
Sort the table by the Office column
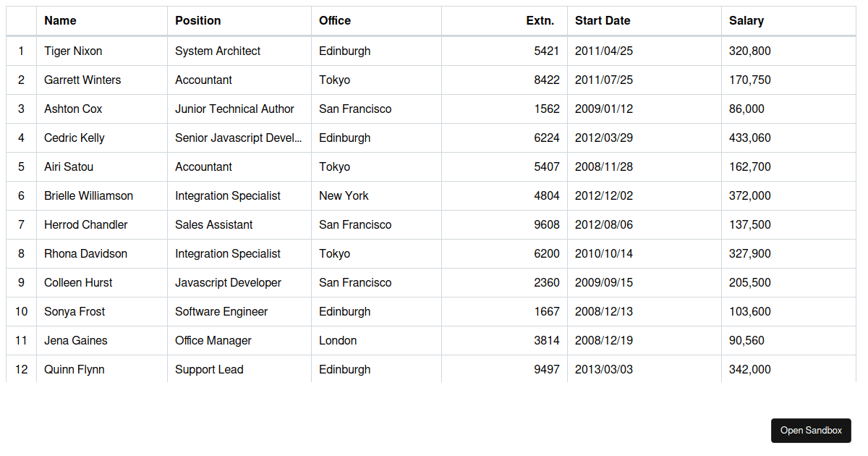[335, 21]
